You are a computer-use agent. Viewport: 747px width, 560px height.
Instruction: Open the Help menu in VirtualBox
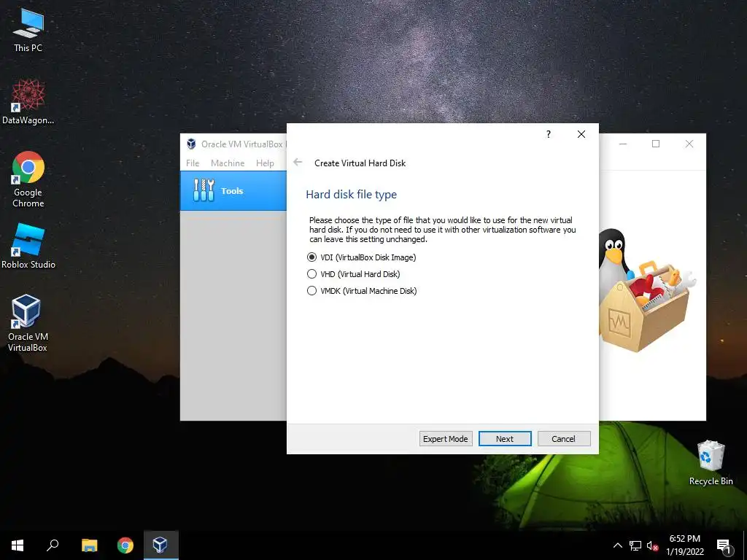pyautogui.click(x=265, y=163)
